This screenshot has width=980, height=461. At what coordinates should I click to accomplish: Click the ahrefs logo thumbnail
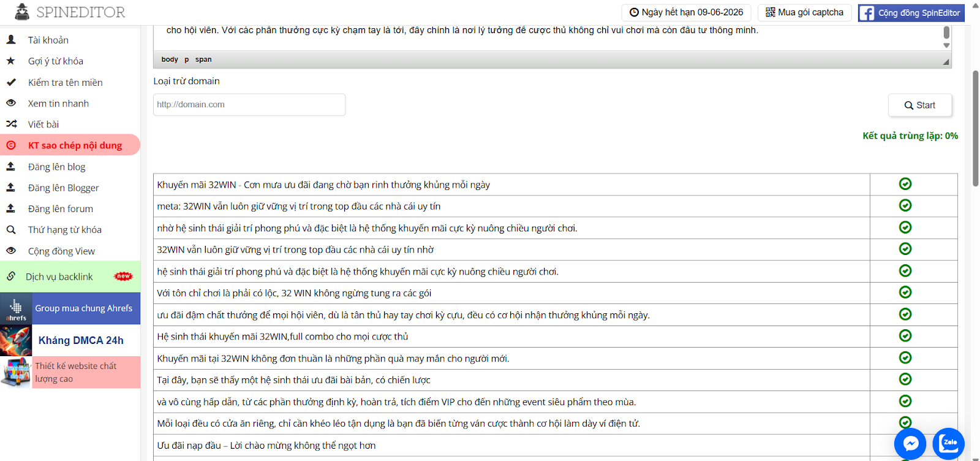[16, 308]
